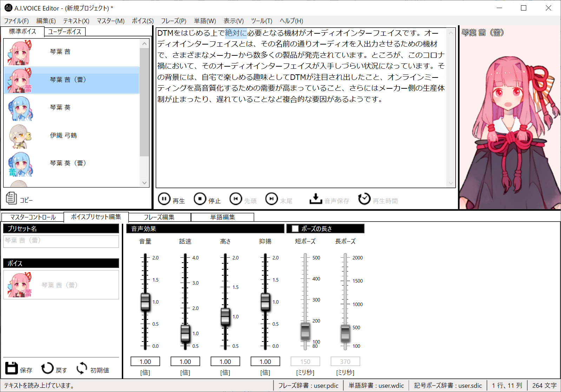Switch to フレーズ編集 tab
The width and height of the screenshot is (561, 392).
159,217
